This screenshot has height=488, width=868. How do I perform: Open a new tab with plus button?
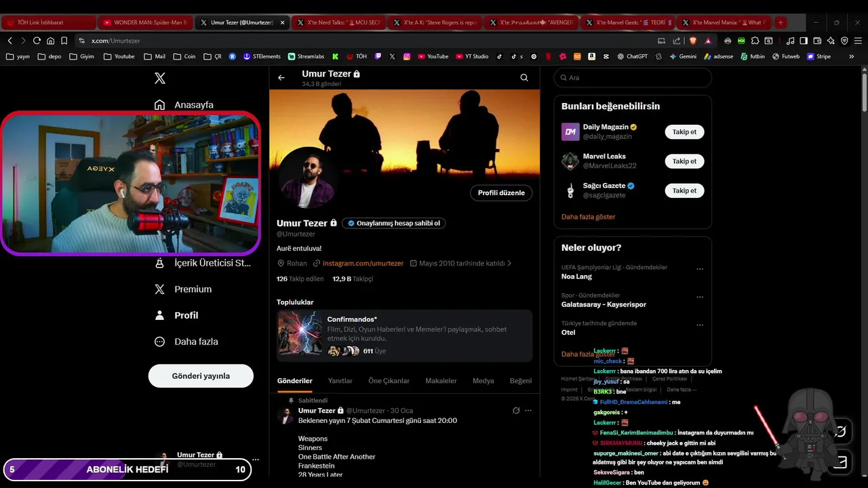click(x=781, y=22)
